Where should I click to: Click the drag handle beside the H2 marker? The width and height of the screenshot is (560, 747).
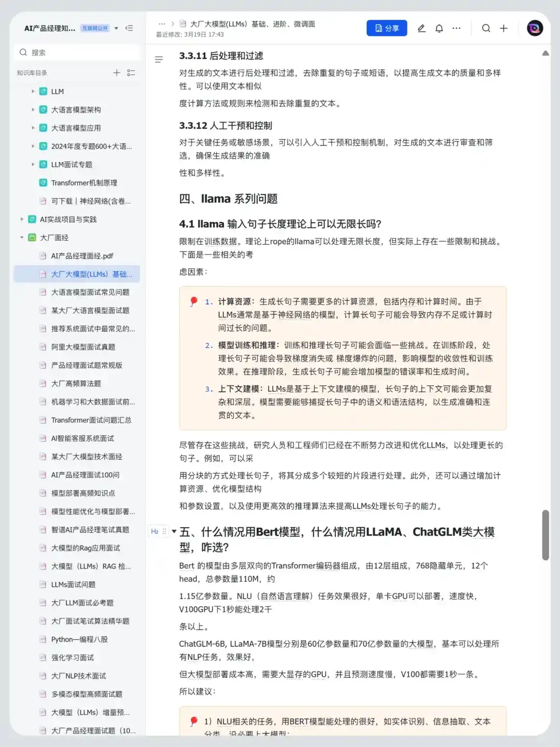[x=164, y=531]
